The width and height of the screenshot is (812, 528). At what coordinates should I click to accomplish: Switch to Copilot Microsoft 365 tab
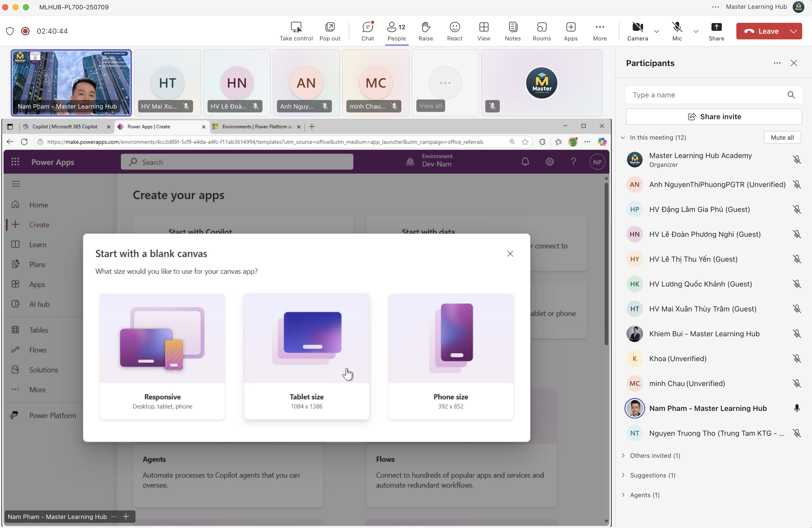point(65,126)
